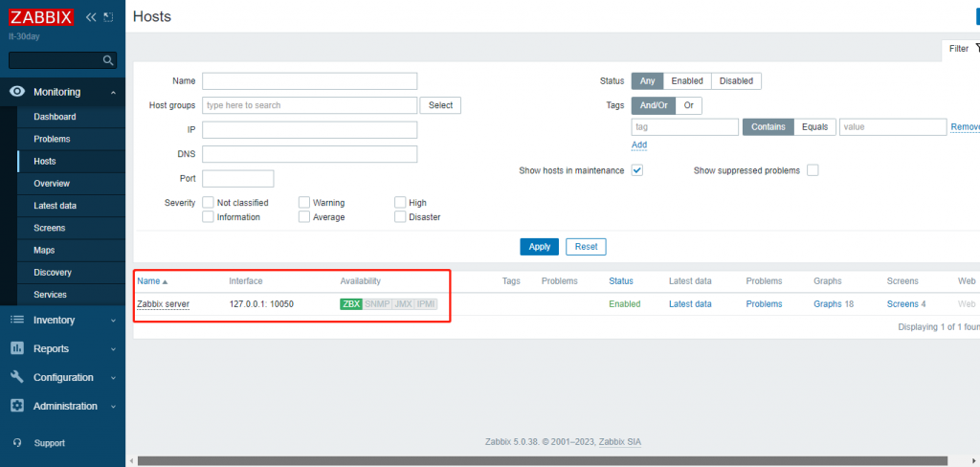Select Disabled status filter
The height and width of the screenshot is (467, 980).
point(736,80)
